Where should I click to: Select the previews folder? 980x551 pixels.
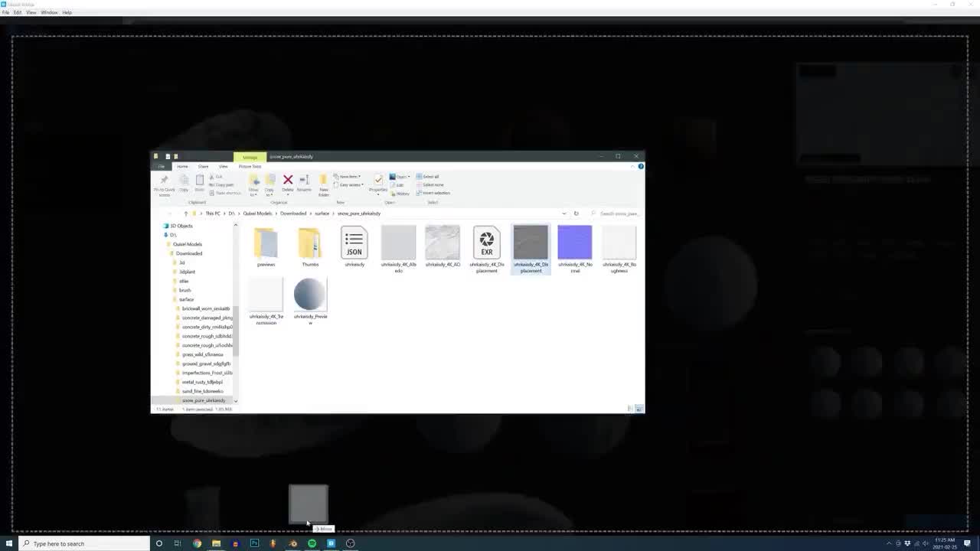coord(266,246)
